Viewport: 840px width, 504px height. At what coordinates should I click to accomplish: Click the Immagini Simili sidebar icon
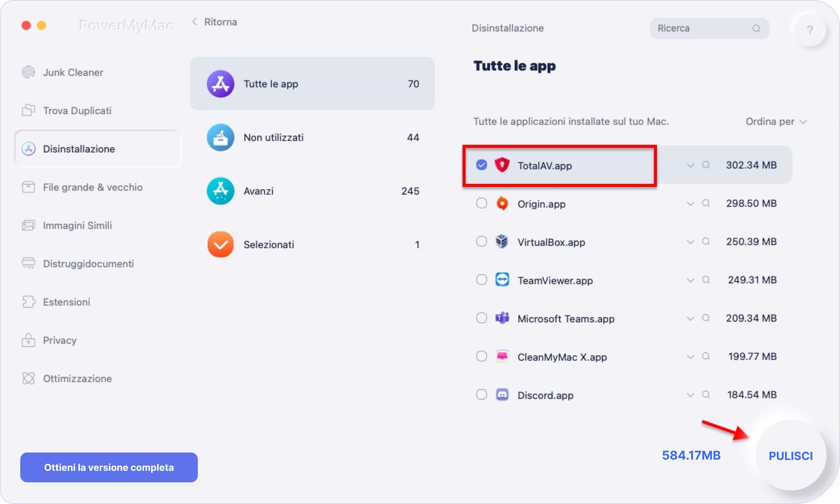(28, 225)
